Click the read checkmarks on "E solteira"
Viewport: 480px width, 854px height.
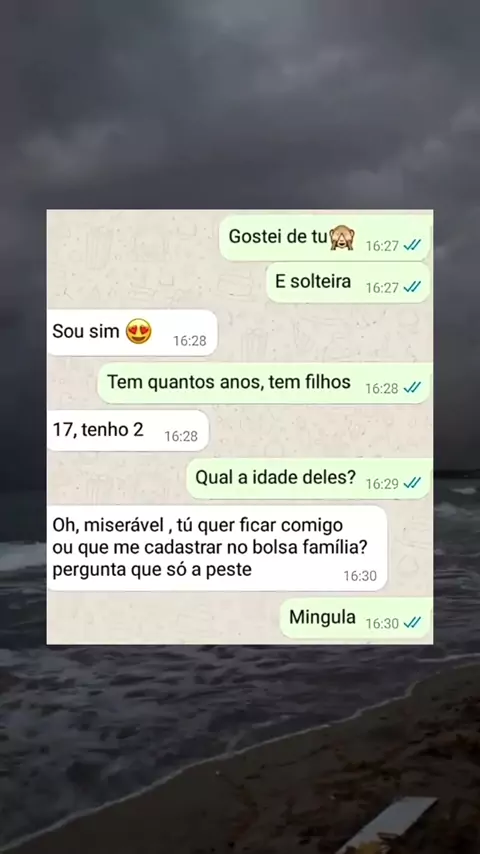click(x=412, y=287)
